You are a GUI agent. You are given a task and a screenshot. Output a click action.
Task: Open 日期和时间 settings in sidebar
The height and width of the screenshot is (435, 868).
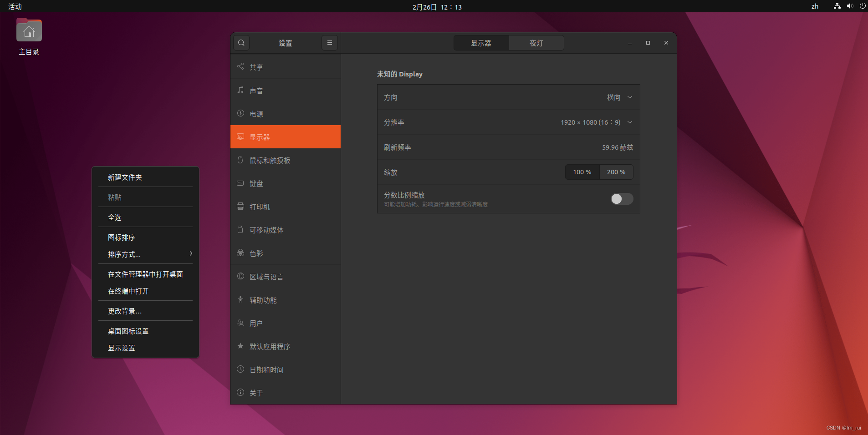click(x=286, y=369)
